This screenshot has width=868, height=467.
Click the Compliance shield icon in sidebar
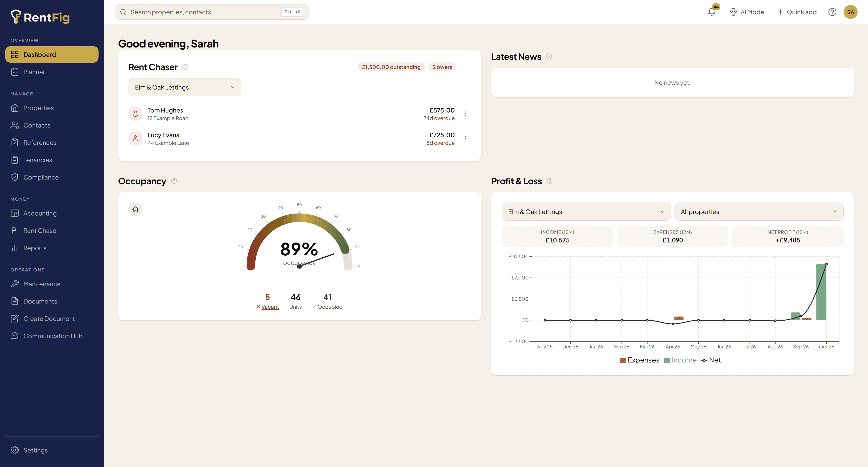15,177
